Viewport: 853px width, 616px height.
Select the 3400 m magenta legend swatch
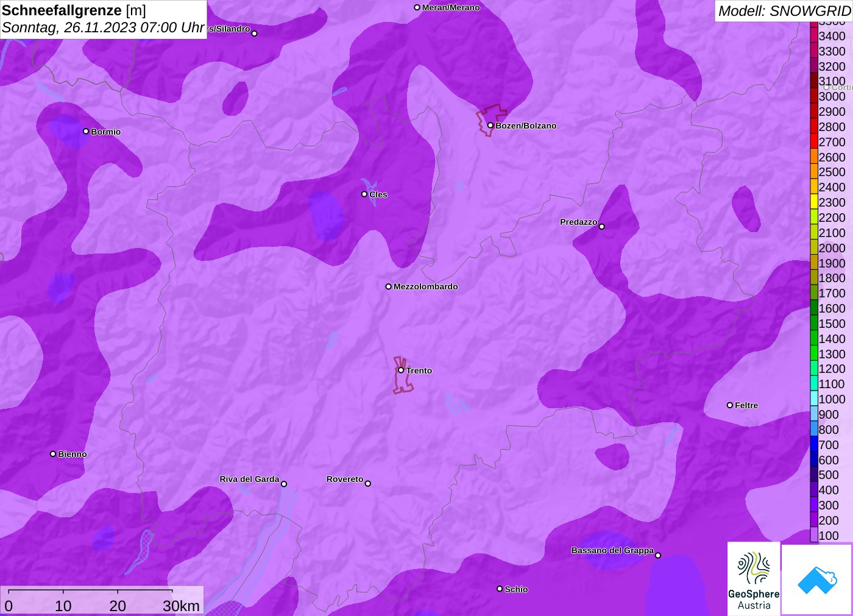pyautogui.click(x=814, y=35)
